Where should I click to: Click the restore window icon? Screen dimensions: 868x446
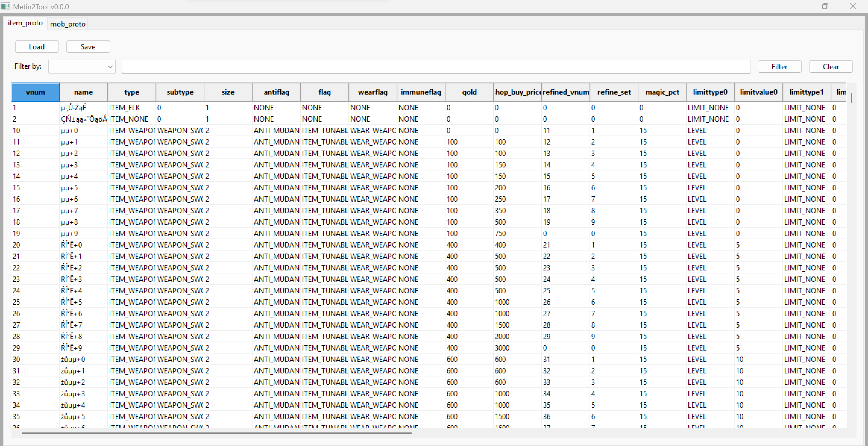coord(825,6)
